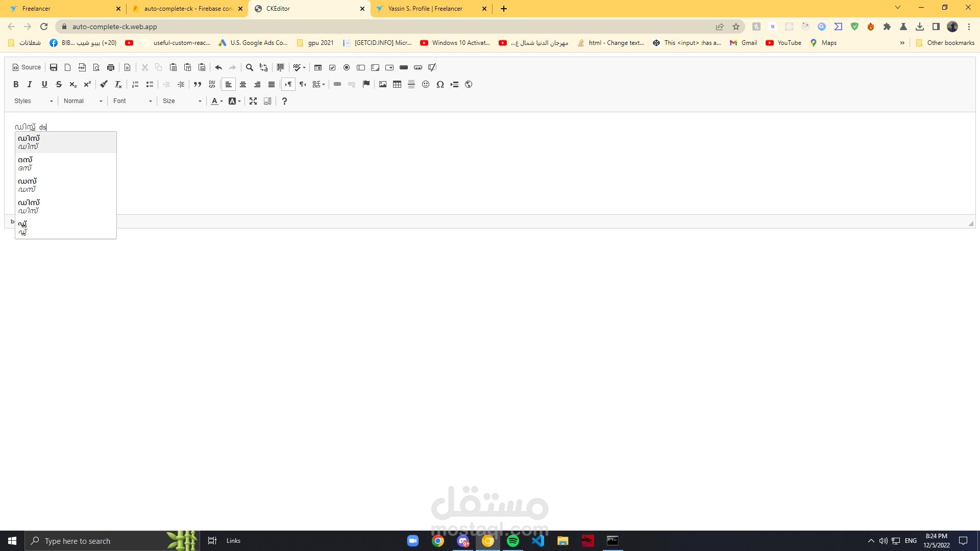Screen dimensions: 980x551
Task: Export the document to PDF
Action: [82, 67]
